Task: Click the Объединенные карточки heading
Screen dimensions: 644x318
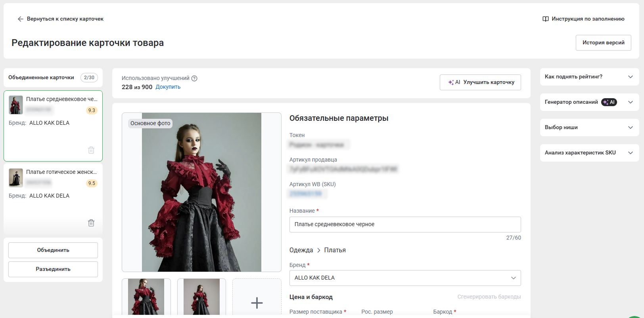Action: 41,78
